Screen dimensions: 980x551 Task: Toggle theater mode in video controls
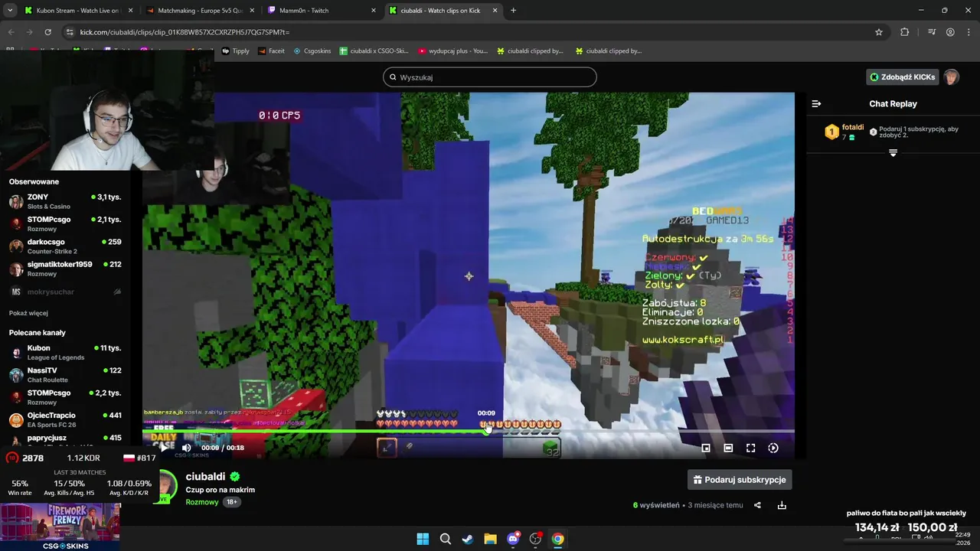[728, 448]
